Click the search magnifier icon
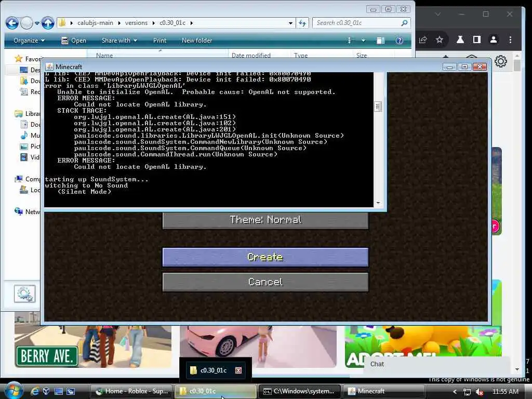Image resolution: width=532 pixels, height=399 pixels. [404, 23]
